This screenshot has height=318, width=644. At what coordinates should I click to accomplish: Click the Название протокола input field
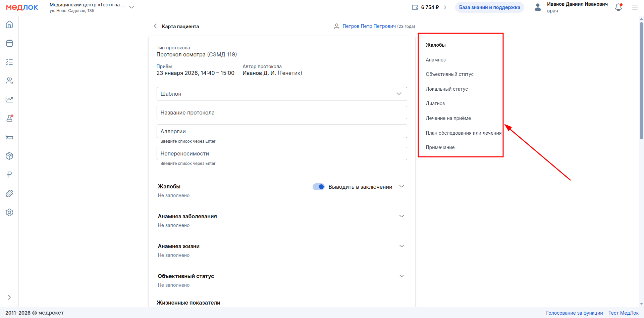click(281, 112)
